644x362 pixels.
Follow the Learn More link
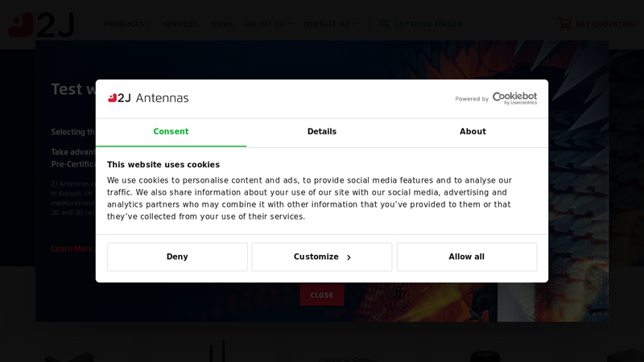(x=72, y=249)
